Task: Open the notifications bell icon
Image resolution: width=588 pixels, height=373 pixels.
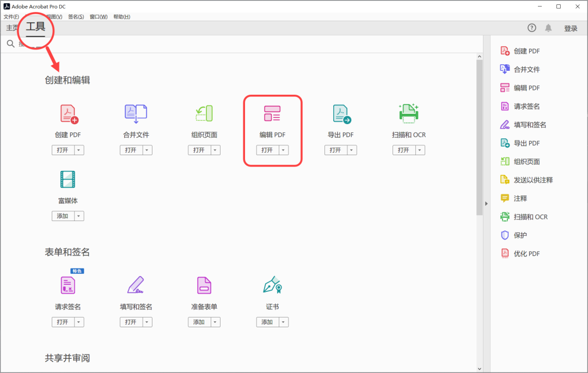Action: click(x=548, y=28)
